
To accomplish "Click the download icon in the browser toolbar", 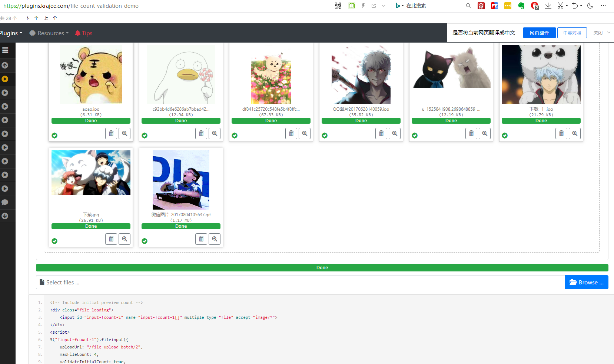I will 548,6.
